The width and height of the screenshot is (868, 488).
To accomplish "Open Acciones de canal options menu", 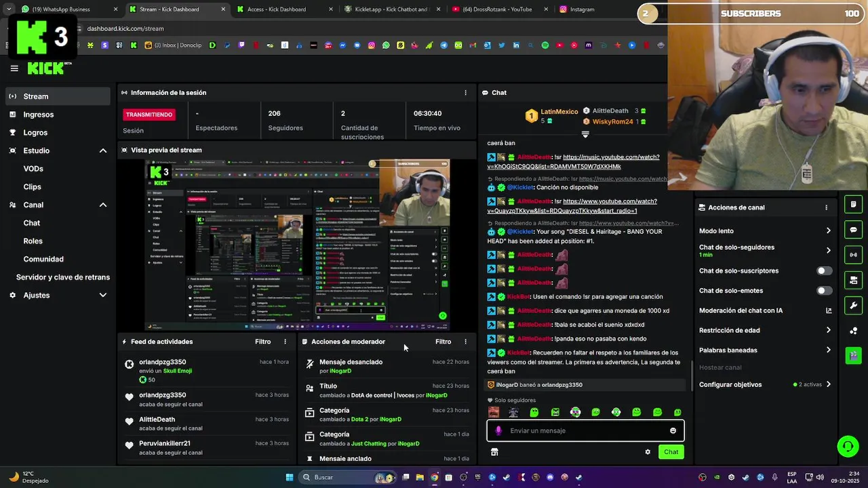I will point(826,207).
